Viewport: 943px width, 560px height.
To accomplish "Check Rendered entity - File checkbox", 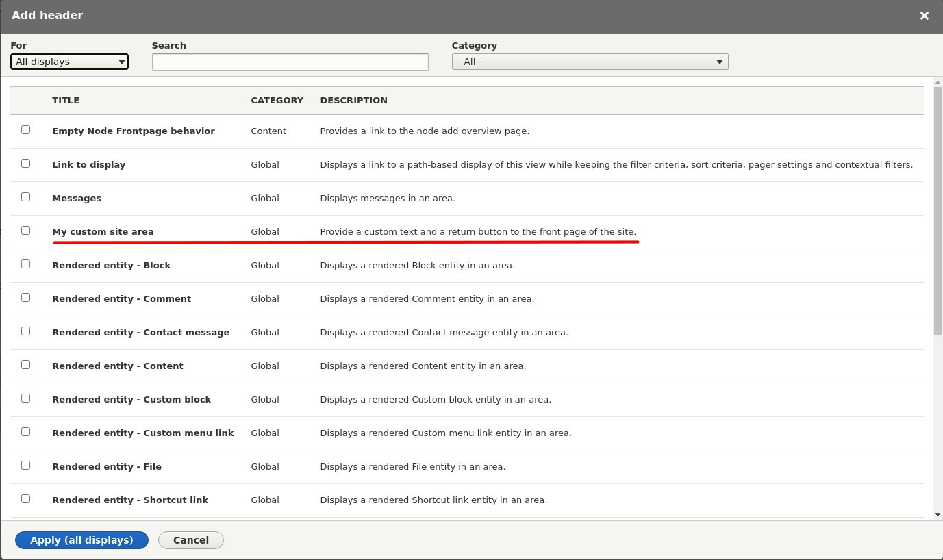I will [x=25, y=465].
